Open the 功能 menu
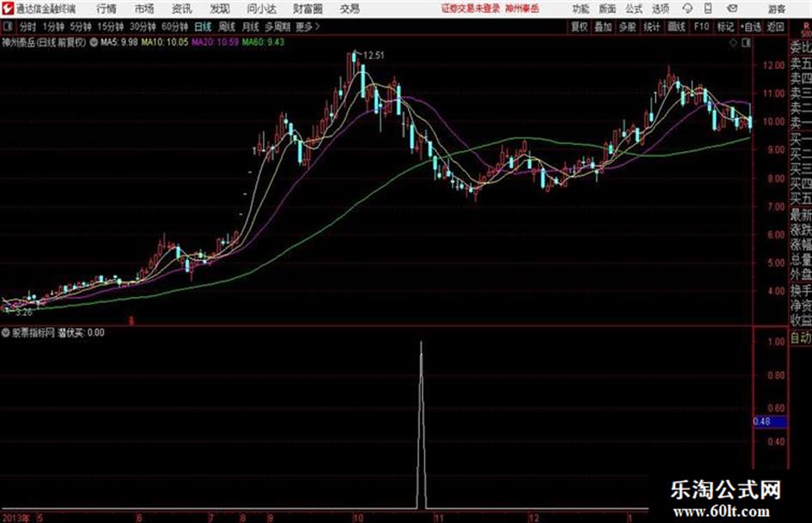Viewport: 812px width, 523px height. click(581, 9)
